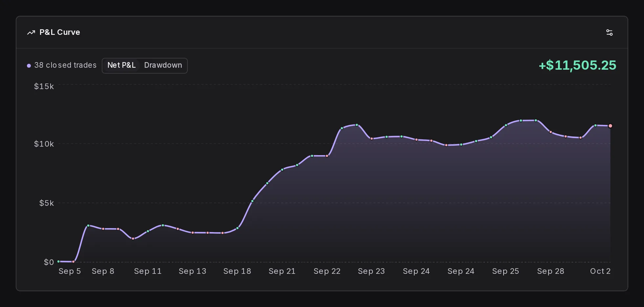644x307 pixels.
Task: Click the $5k y-axis label
Action: coord(47,203)
